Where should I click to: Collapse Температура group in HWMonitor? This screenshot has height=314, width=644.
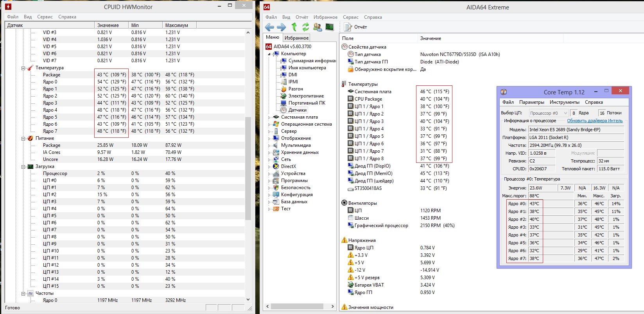click(23, 68)
